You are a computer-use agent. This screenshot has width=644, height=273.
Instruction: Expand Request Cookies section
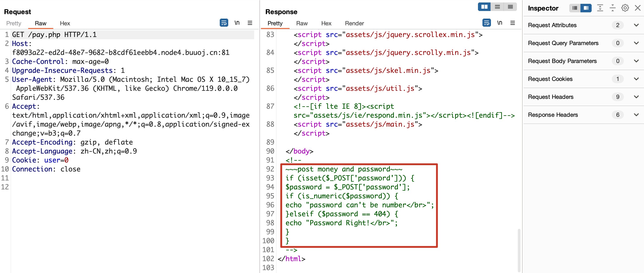636,79
